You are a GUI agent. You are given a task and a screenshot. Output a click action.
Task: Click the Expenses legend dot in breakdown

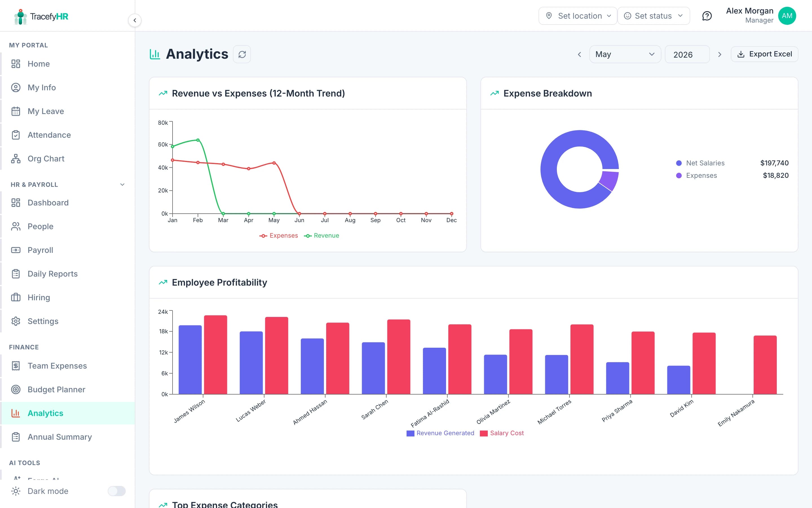click(x=679, y=175)
